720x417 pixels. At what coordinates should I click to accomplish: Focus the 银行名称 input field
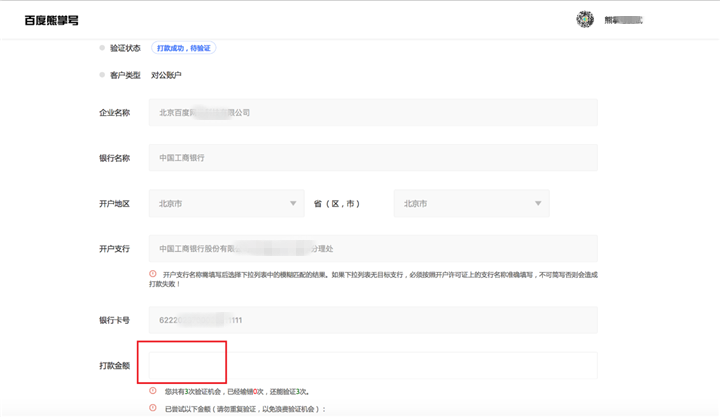click(373, 158)
